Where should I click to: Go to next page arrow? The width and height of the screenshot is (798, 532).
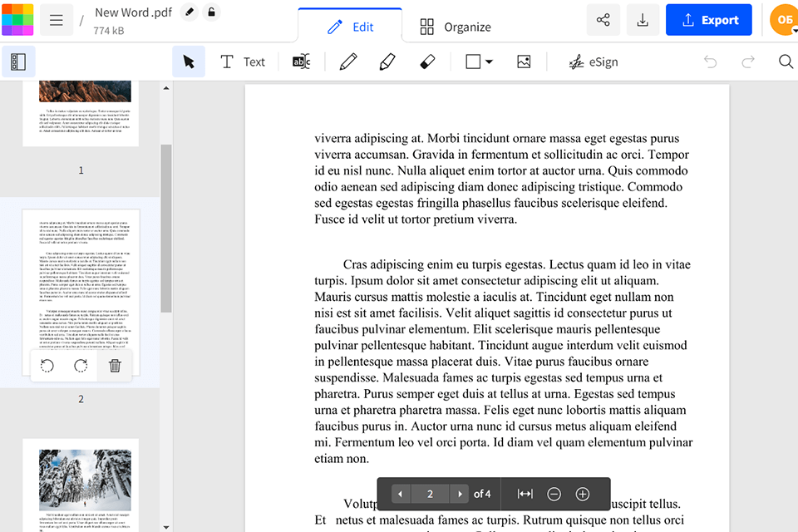[460, 494]
